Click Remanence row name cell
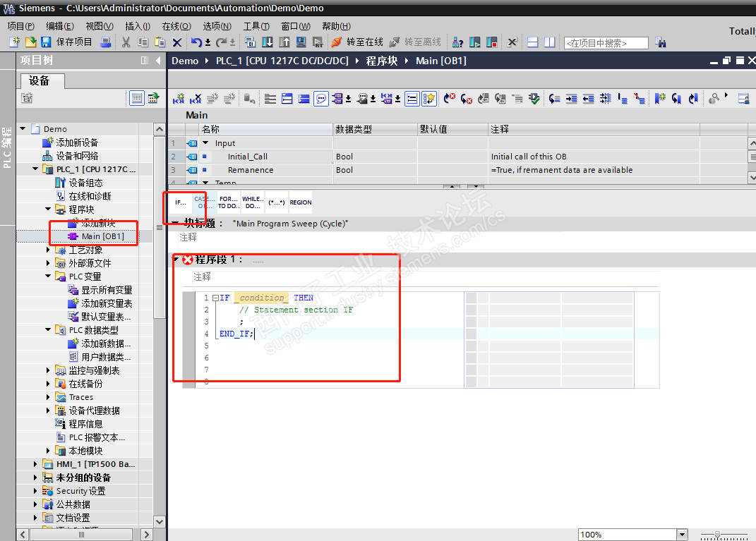This screenshot has width=756, height=541. [265, 170]
